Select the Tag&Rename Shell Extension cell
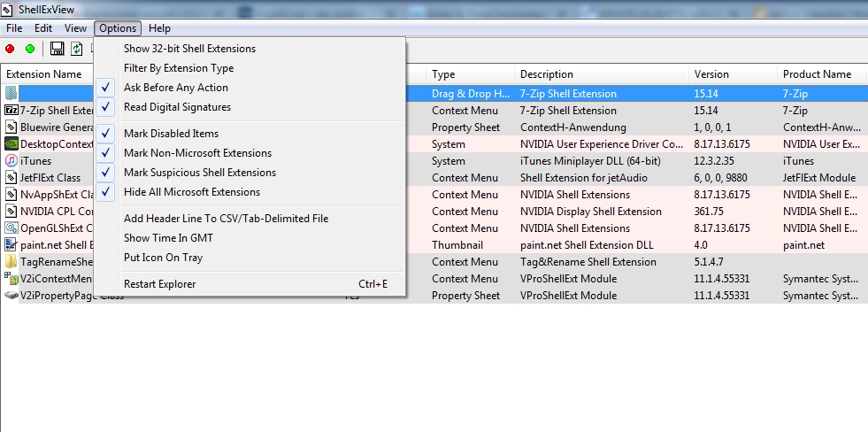 [x=588, y=262]
